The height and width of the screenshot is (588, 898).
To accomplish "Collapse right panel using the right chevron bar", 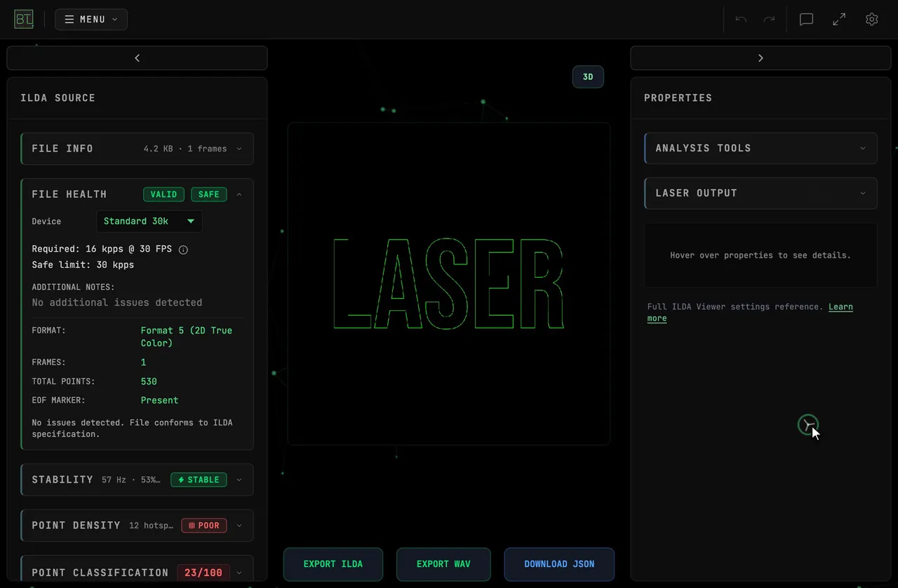I will [x=760, y=58].
